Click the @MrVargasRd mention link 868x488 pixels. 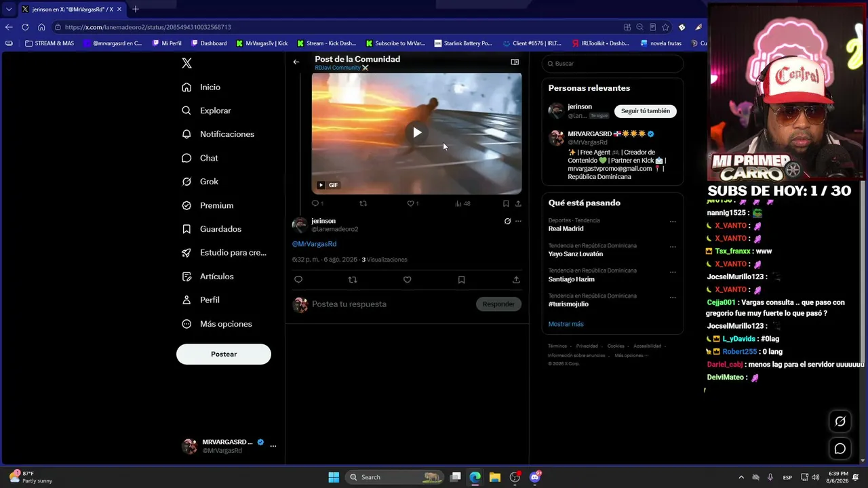[314, 244]
